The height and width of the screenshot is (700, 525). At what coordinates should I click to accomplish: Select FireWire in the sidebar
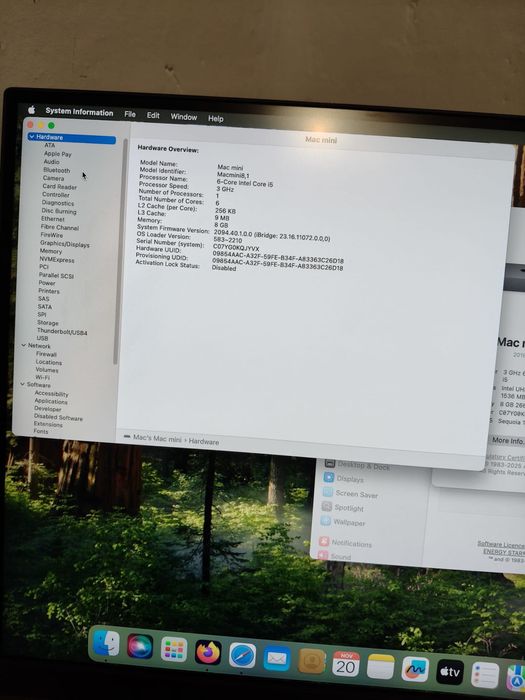52,235
